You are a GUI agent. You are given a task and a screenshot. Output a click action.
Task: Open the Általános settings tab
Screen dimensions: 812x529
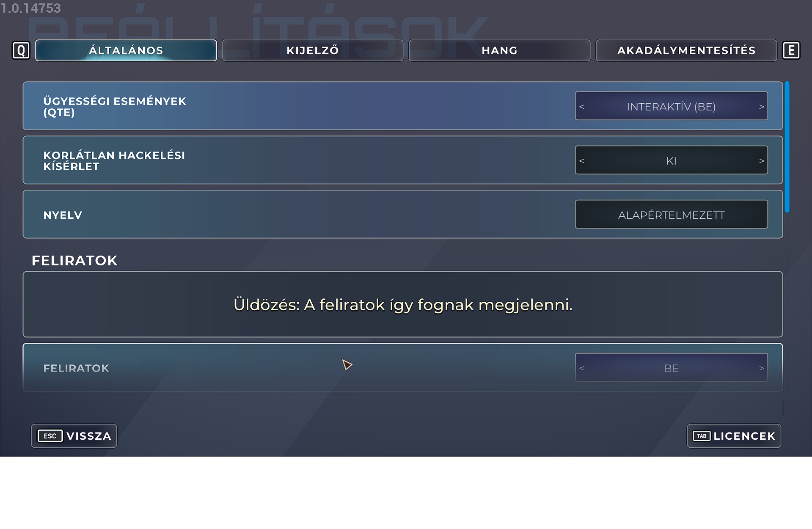(126, 50)
